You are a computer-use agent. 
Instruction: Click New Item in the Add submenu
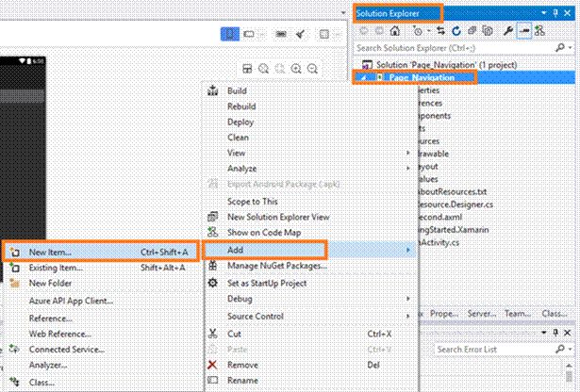[102, 252]
